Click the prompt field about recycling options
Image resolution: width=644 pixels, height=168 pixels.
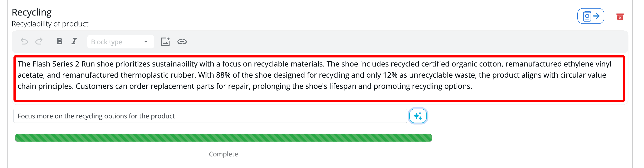point(210,116)
